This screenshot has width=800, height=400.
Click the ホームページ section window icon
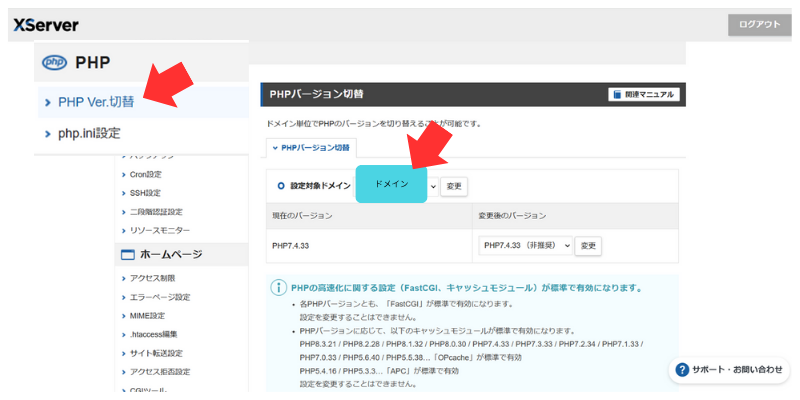tap(128, 255)
